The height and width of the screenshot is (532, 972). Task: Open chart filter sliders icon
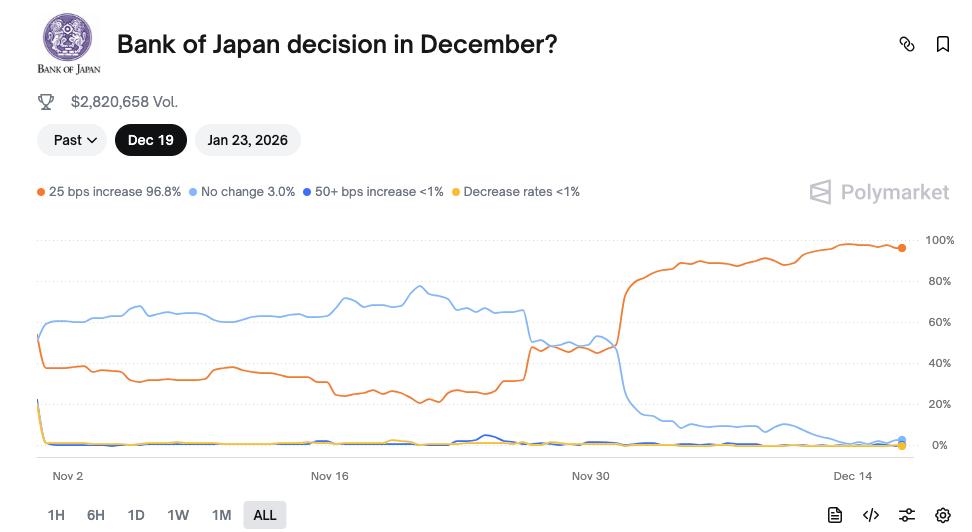(907, 515)
